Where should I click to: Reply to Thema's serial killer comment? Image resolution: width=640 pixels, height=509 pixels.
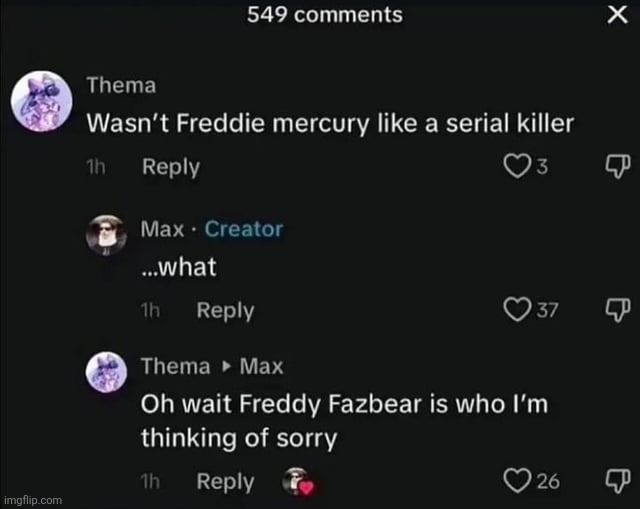170,167
